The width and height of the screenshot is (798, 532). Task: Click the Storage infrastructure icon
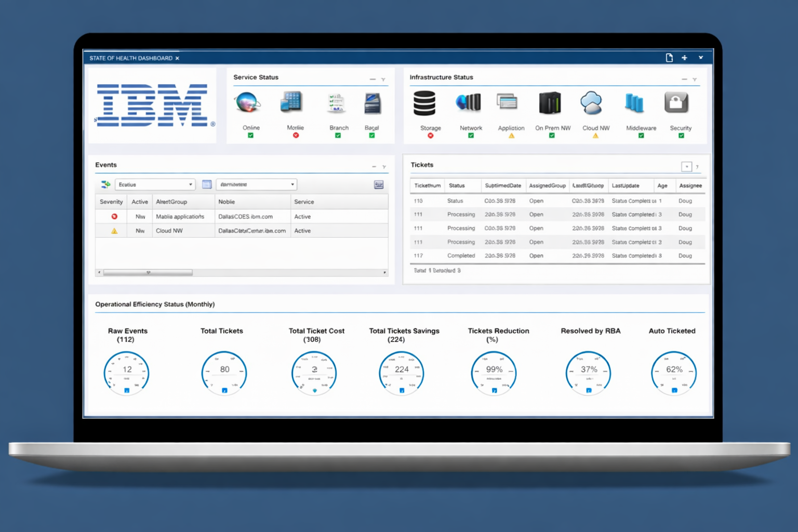pos(424,103)
